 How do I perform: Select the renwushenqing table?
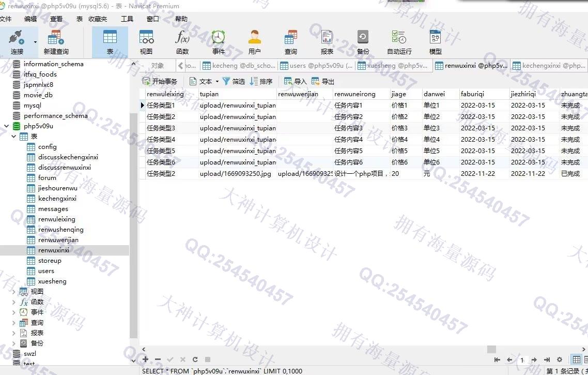click(61, 229)
